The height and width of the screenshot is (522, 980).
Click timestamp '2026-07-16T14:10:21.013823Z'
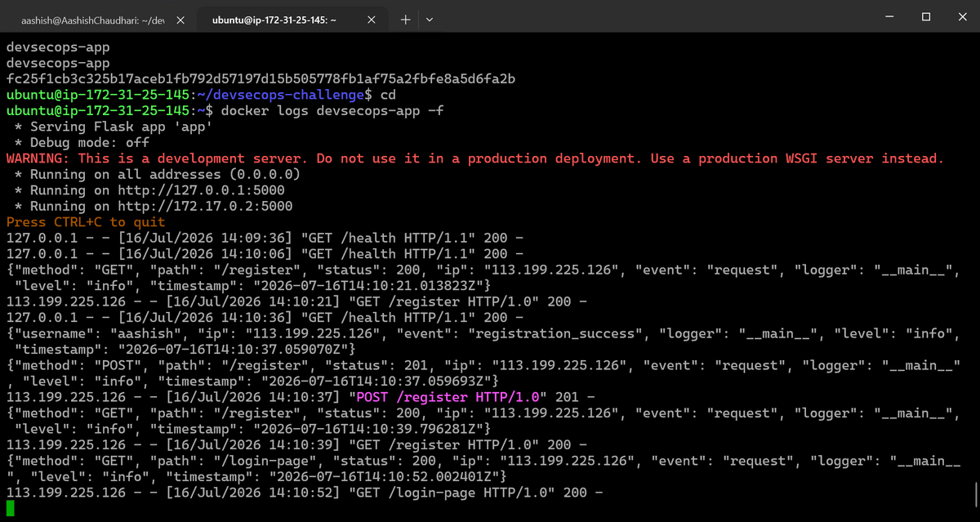coord(368,286)
